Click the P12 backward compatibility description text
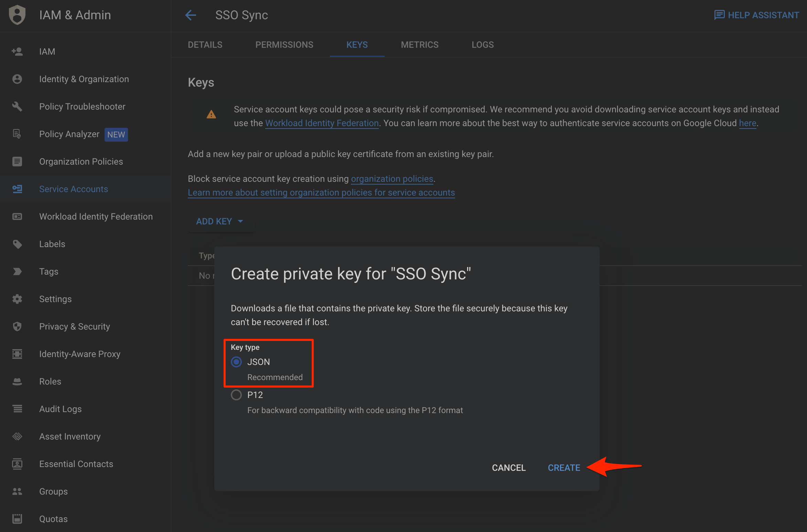This screenshot has width=807, height=532. 355,410
